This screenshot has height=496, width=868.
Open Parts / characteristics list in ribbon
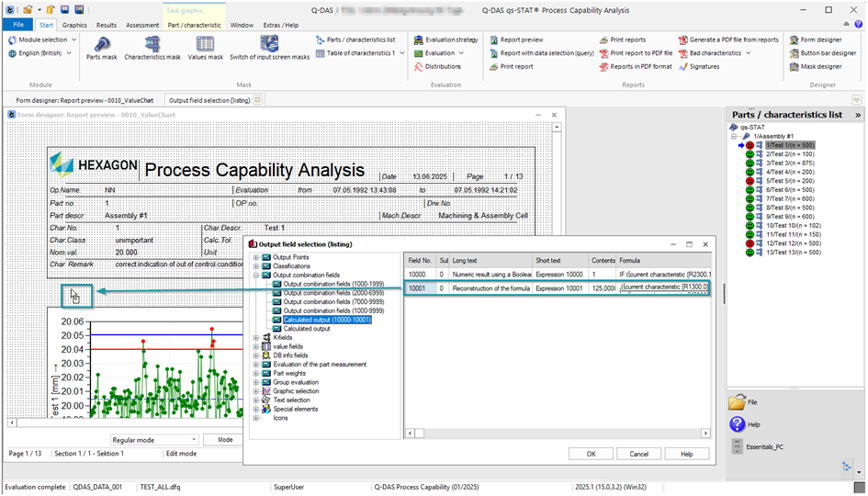355,39
